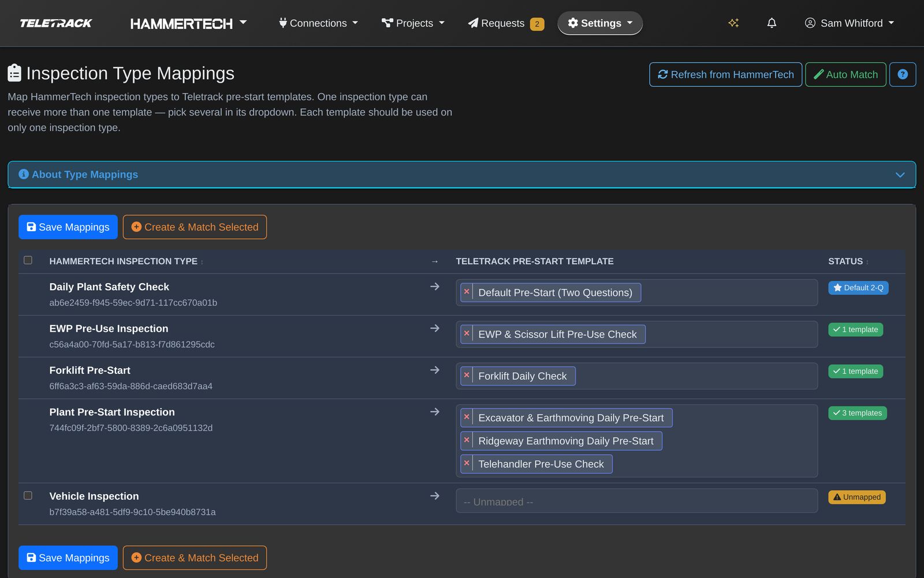
Task: Click the Default 2-Q status badge
Action: tap(858, 288)
